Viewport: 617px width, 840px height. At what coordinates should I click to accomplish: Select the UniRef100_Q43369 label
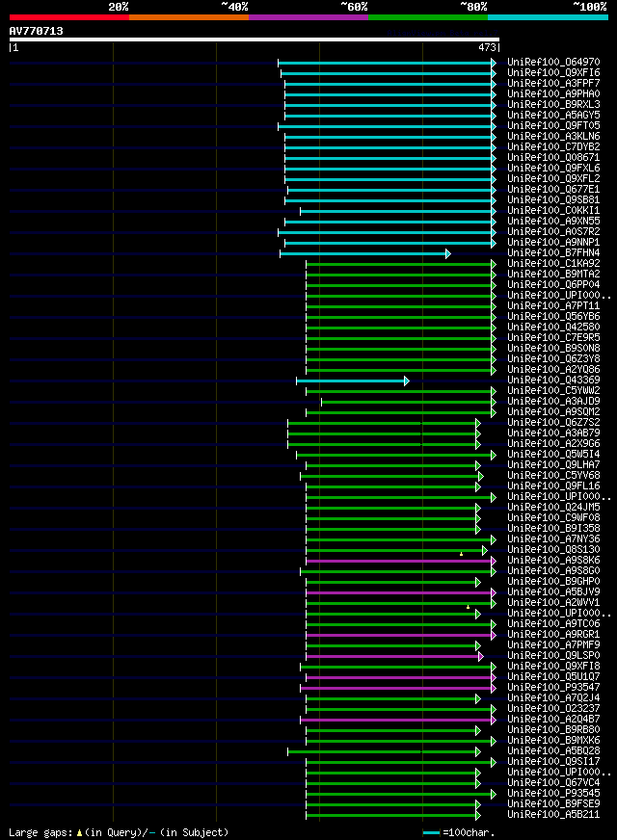[553, 381]
